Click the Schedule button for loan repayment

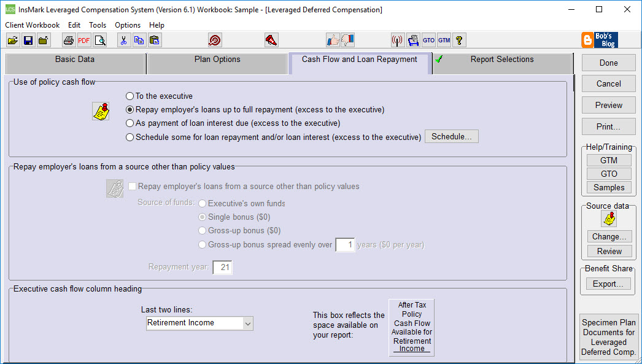coord(452,136)
